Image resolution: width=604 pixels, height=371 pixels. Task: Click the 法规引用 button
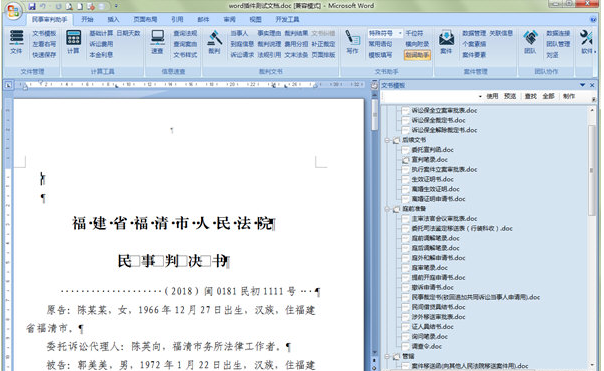click(x=269, y=55)
